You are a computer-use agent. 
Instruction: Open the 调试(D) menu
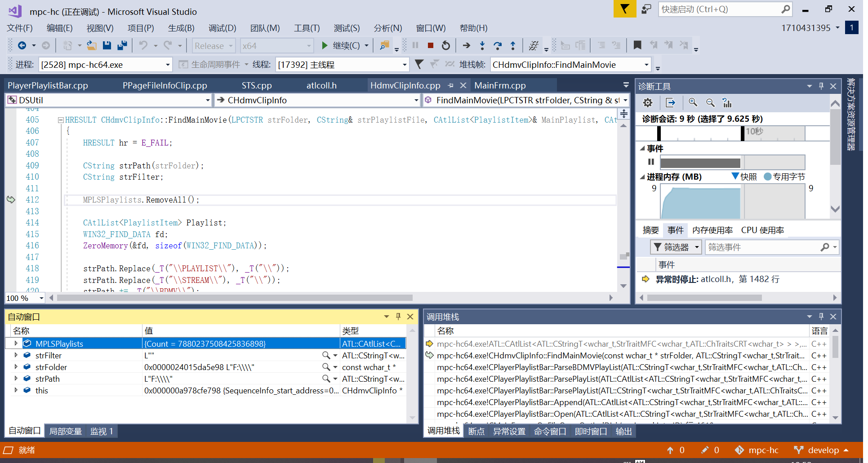pyautogui.click(x=222, y=28)
